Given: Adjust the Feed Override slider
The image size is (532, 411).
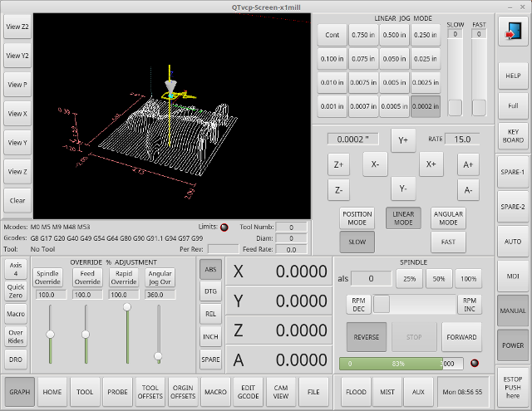Looking at the screenshot, I should click(x=86, y=334).
